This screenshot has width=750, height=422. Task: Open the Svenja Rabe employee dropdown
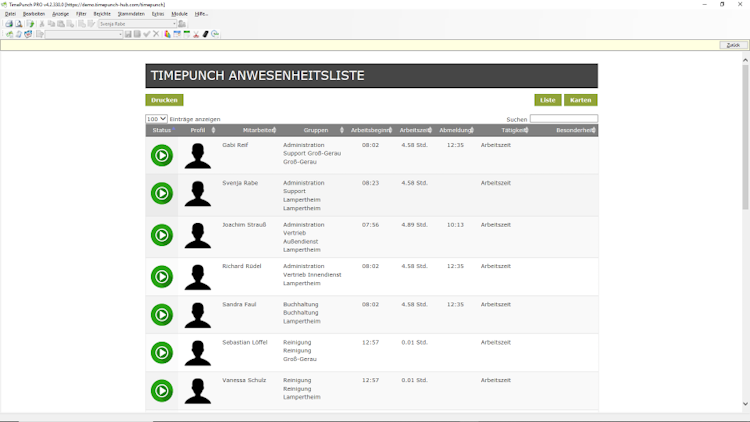[x=138, y=23]
